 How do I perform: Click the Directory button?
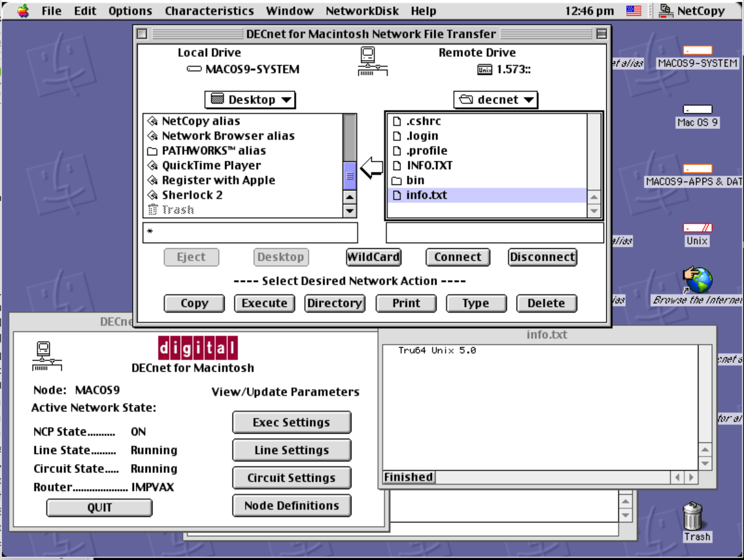[x=335, y=303]
